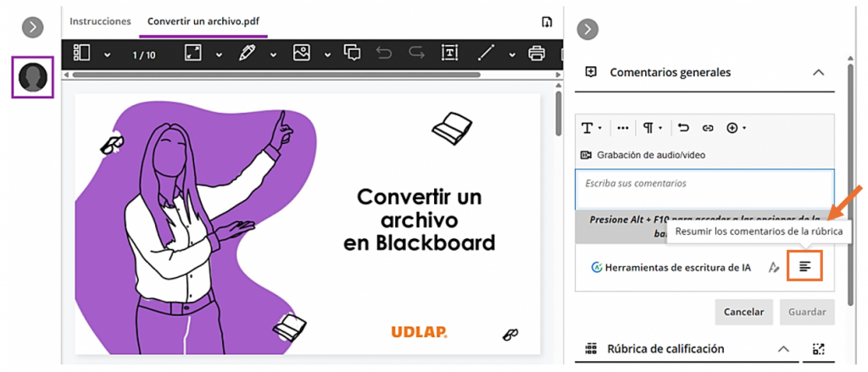Click the fit-to-page zoom icon
Viewport: 868px width, 372px height.
(x=192, y=53)
